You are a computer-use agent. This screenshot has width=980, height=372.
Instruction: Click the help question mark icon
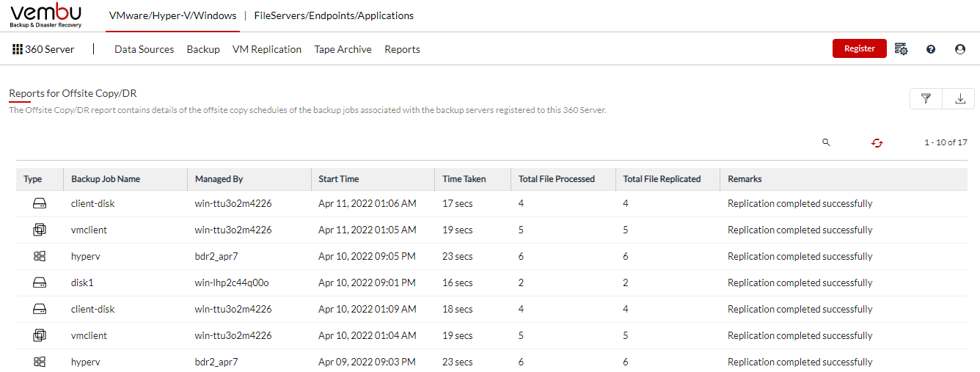[x=931, y=49]
